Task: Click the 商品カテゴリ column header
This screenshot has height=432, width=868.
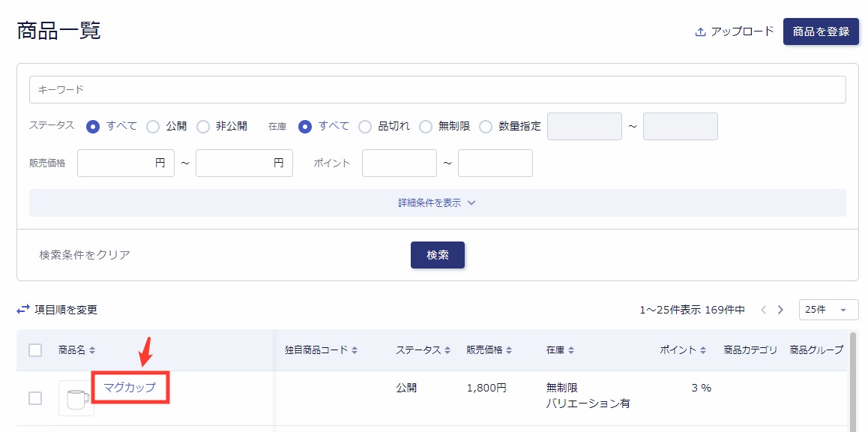Action: (x=750, y=350)
